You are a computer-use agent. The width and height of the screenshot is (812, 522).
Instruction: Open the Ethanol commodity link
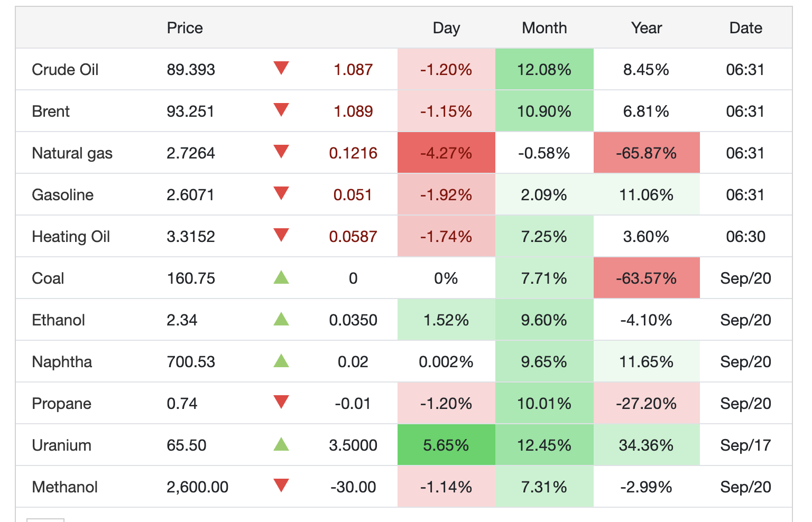pos(58,320)
